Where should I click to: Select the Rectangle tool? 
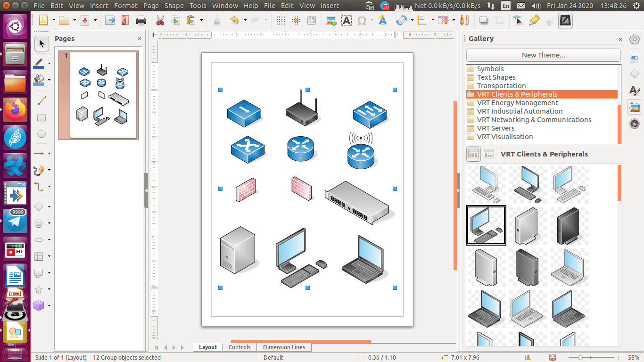click(x=41, y=117)
